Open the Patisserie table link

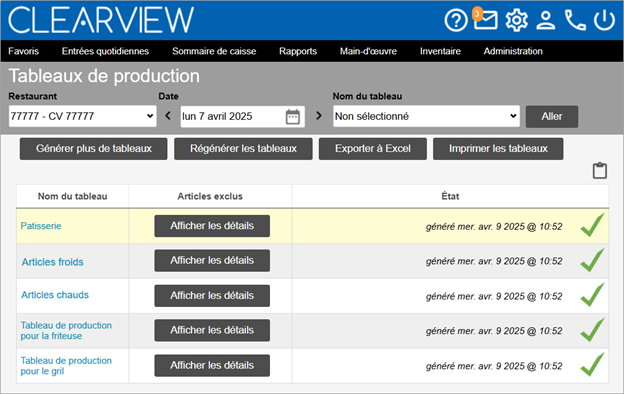[41, 226]
